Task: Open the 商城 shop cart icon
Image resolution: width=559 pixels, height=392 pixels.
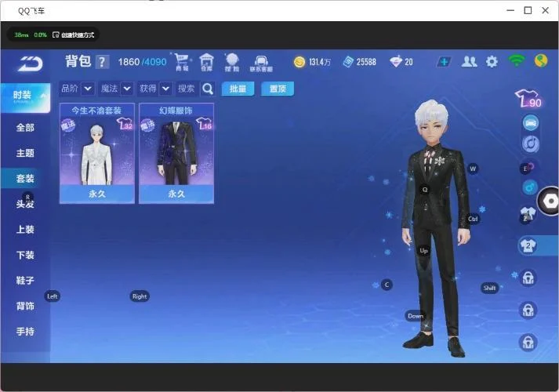Action: [182, 62]
